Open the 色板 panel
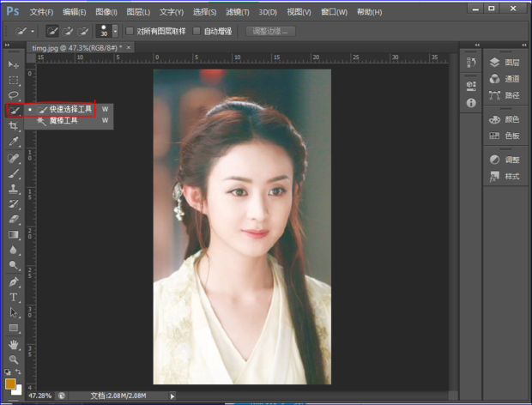Viewport: 532px width, 405px height. tap(505, 136)
